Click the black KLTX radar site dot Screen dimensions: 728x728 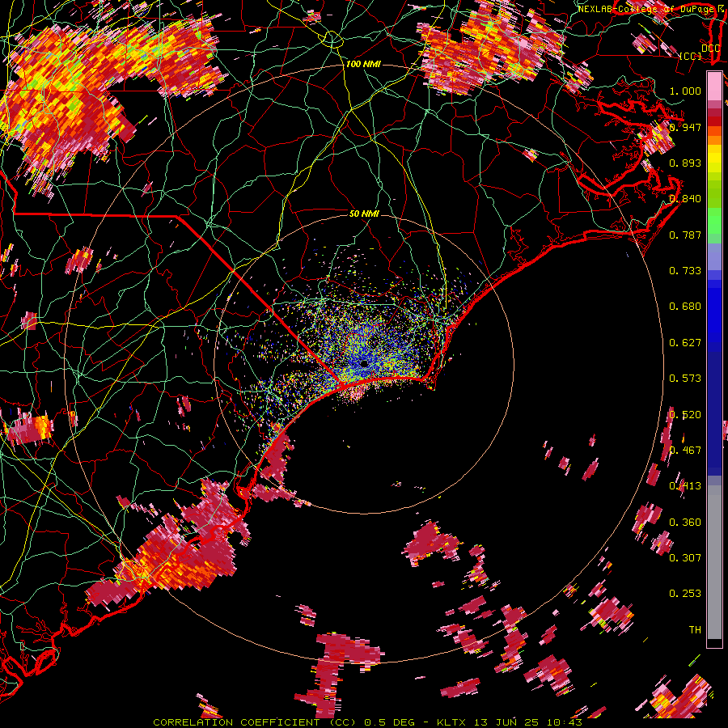(x=364, y=363)
